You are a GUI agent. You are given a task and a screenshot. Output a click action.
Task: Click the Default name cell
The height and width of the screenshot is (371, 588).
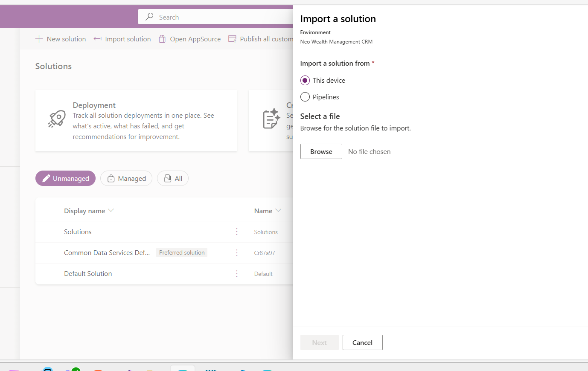[x=263, y=274]
